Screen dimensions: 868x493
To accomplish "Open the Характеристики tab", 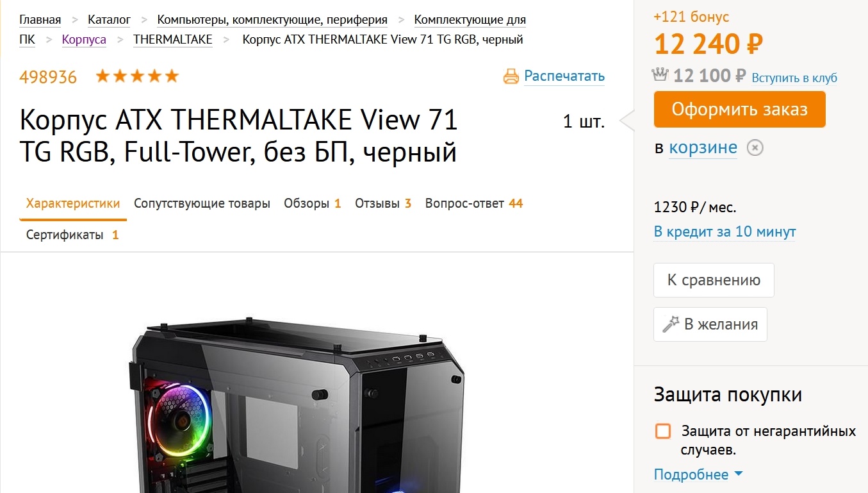I will tap(73, 204).
